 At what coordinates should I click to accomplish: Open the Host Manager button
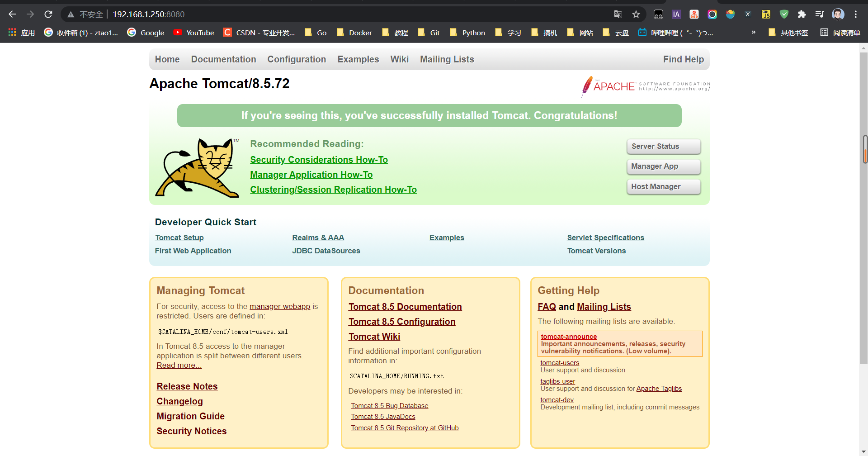664,187
